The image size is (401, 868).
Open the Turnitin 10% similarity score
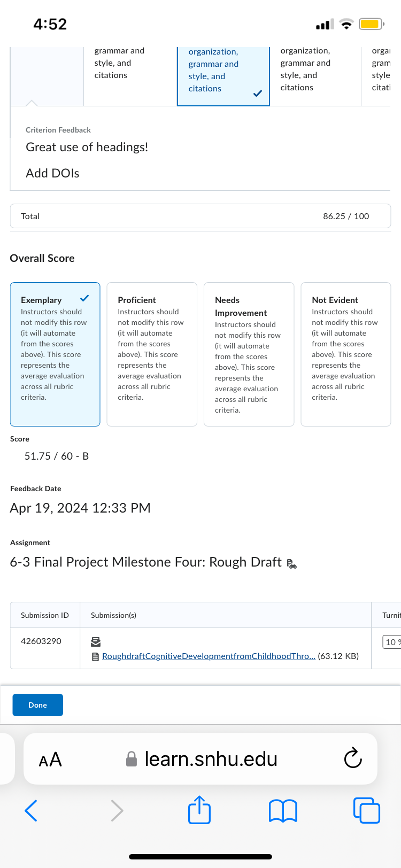point(392,642)
